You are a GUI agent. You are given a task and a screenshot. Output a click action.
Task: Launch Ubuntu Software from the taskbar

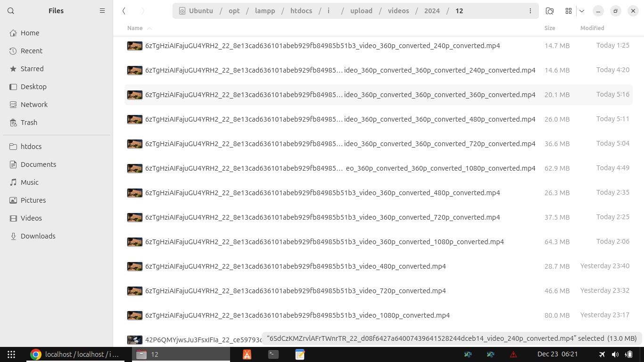click(x=247, y=354)
